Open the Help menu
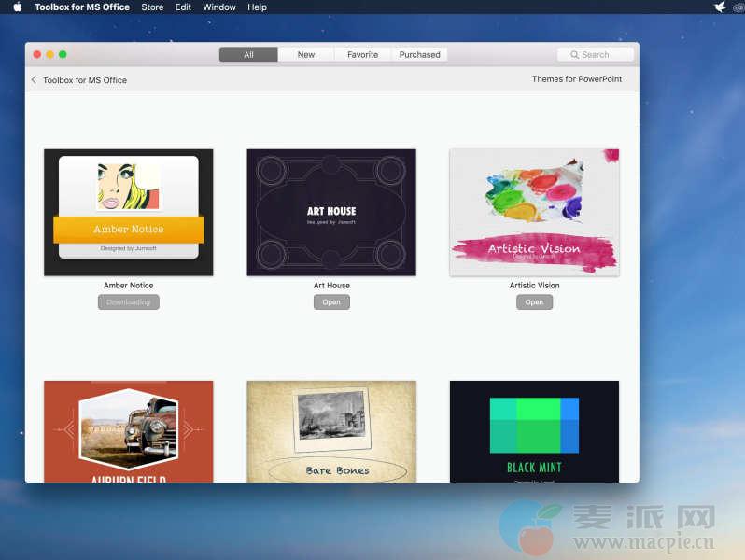745x560 pixels. click(258, 7)
